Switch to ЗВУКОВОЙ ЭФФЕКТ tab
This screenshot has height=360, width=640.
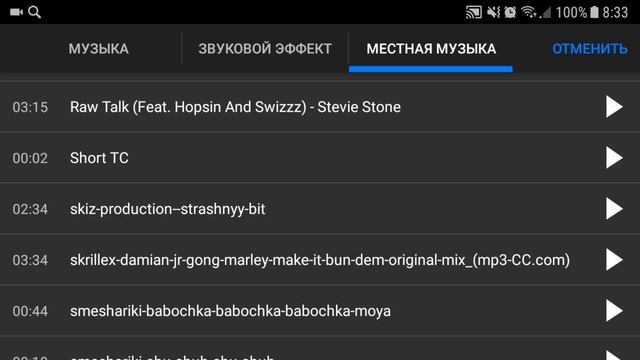click(265, 49)
